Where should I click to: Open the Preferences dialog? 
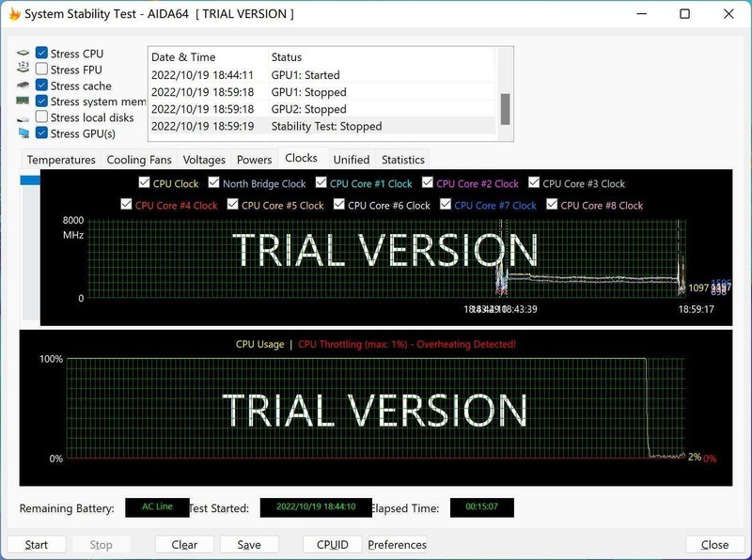point(397,544)
